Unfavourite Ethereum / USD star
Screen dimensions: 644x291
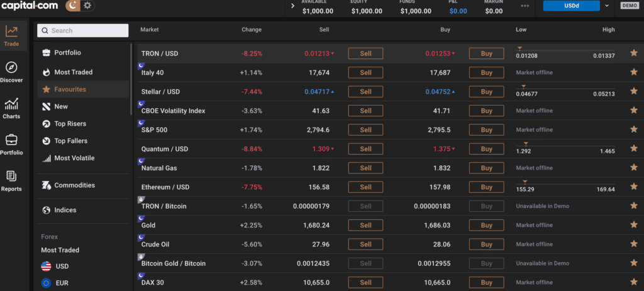tap(634, 187)
